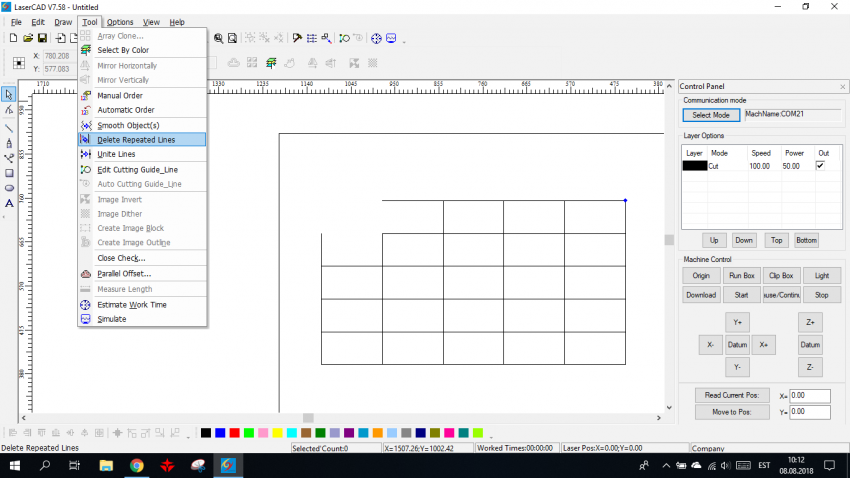Toggle the Cut layer Out checkbox
This screenshot has height=478, width=850.
click(x=820, y=166)
